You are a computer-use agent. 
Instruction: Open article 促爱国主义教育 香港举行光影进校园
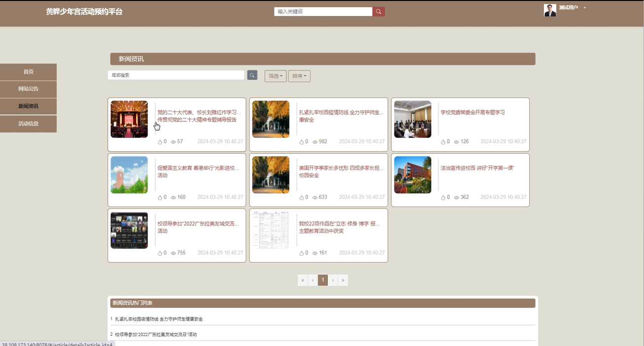pos(199,172)
